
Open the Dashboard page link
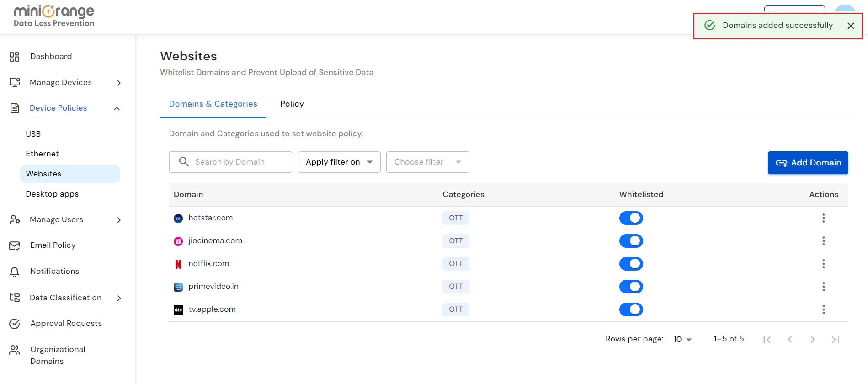coord(51,56)
